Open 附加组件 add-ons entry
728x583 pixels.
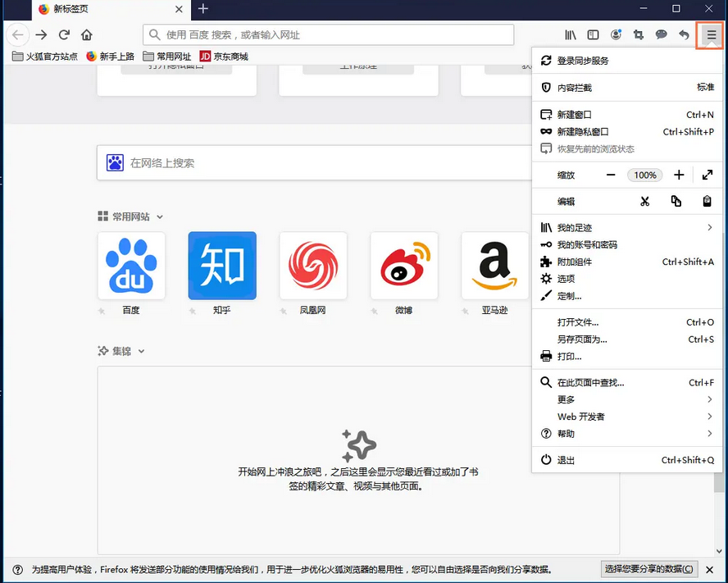[x=627, y=262]
